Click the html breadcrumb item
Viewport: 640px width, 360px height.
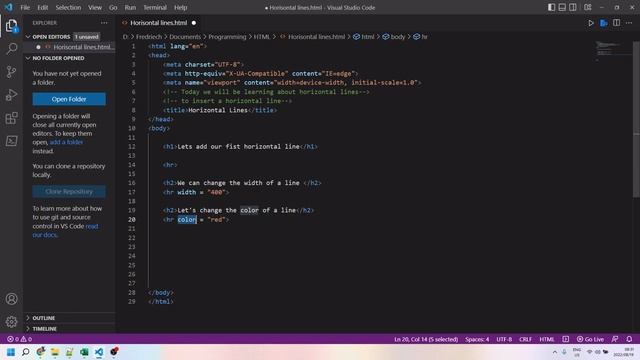pyautogui.click(x=364, y=37)
